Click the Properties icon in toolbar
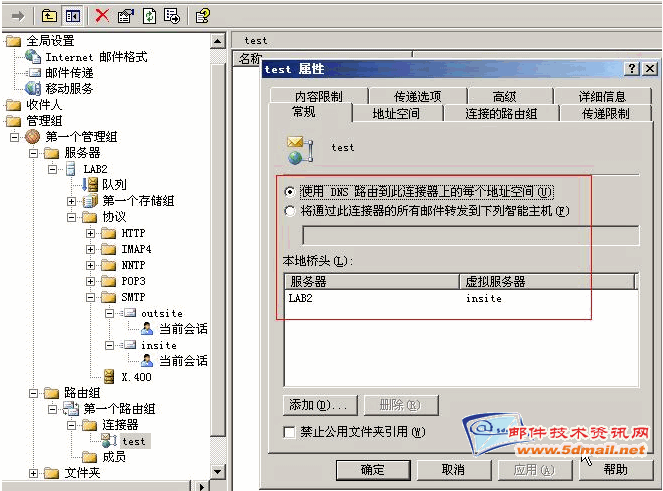 [126, 15]
